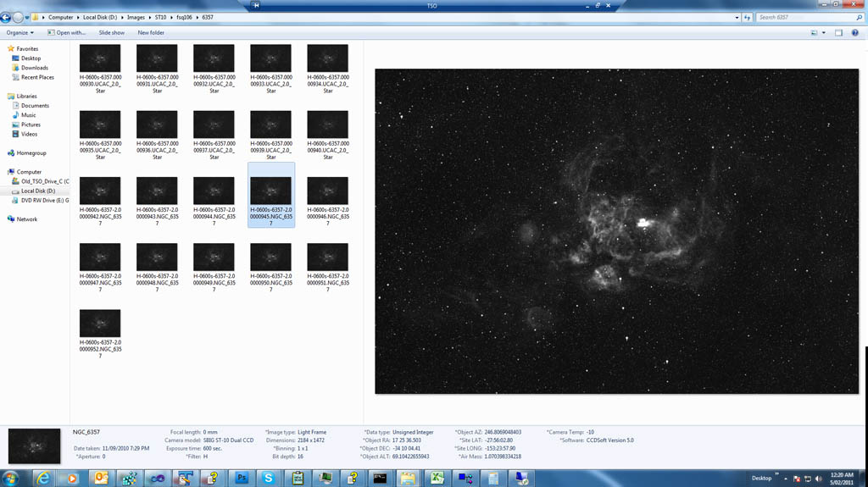This screenshot has height=487, width=868.
Task: Launch Skype from the taskbar
Action: [268, 479]
